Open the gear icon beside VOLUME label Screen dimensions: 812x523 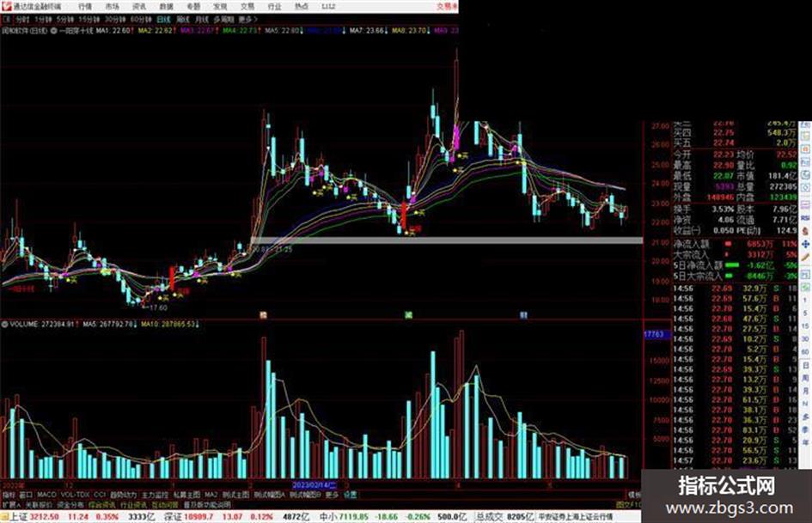pos(4,324)
